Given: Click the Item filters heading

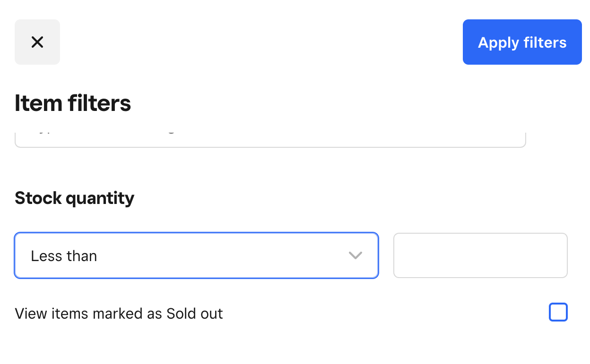Looking at the screenshot, I should [x=73, y=103].
